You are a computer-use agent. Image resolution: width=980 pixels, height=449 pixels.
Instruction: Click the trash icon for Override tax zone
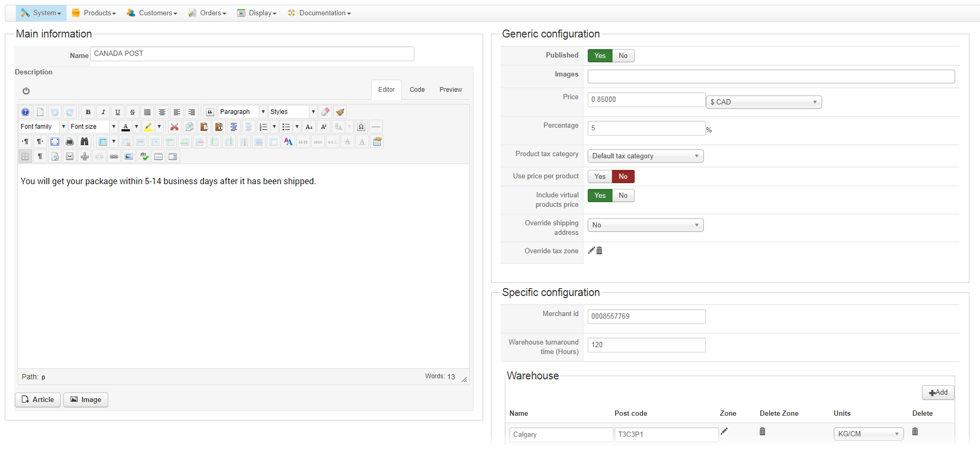[599, 251]
